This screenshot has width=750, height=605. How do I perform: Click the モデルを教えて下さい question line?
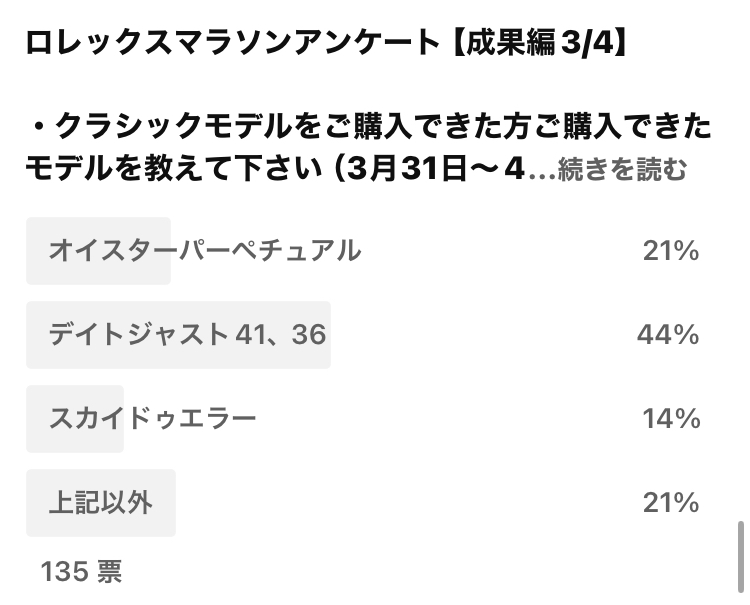tap(174, 169)
